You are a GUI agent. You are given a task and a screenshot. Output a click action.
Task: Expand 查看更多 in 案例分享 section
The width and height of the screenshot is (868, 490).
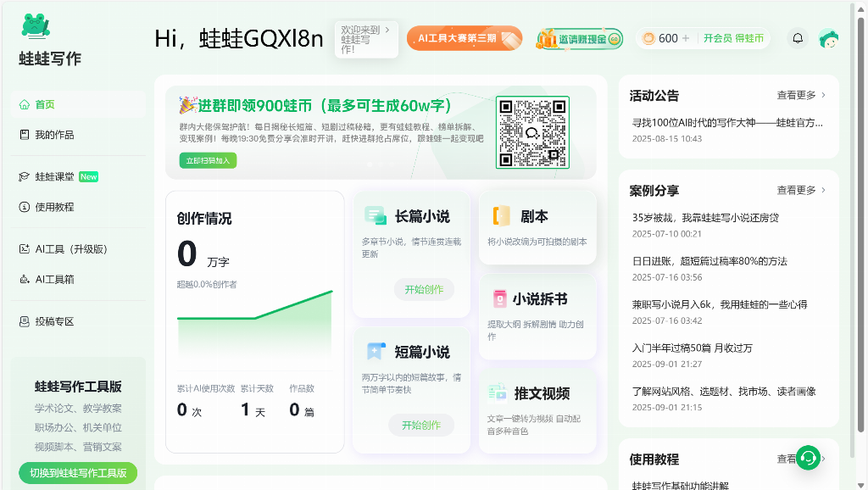[x=801, y=190]
